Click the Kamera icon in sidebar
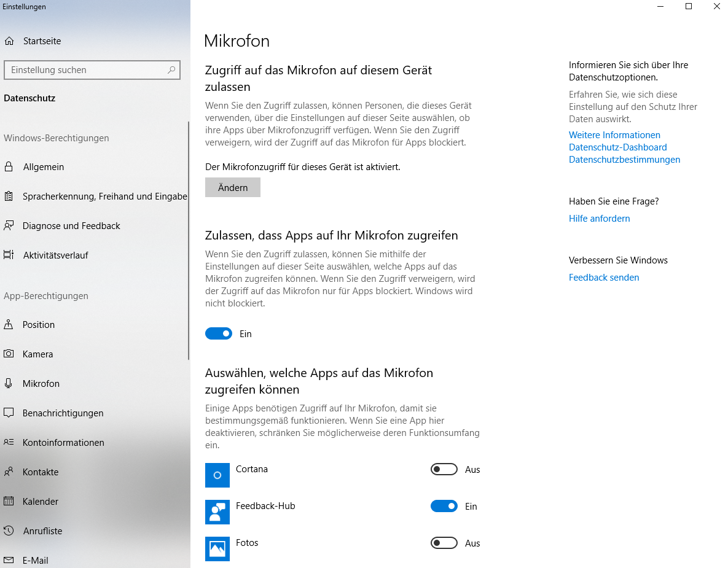 point(9,354)
